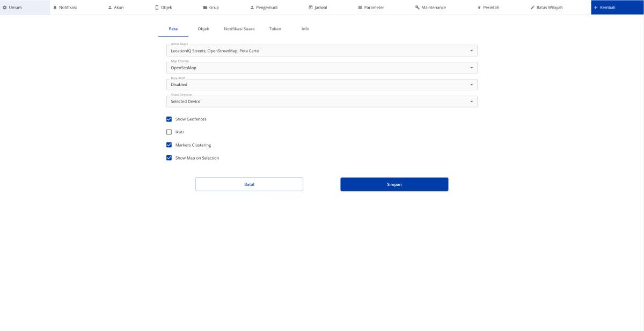Click the Batal button
The height and width of the screenshot is (331, 644).
(x=249, y=184)
